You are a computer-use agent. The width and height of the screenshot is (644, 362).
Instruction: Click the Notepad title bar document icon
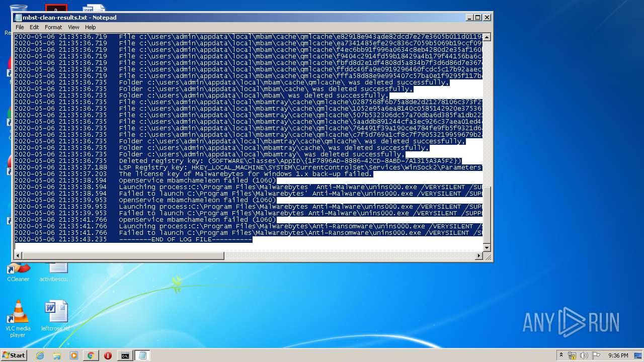coord(19,18)
